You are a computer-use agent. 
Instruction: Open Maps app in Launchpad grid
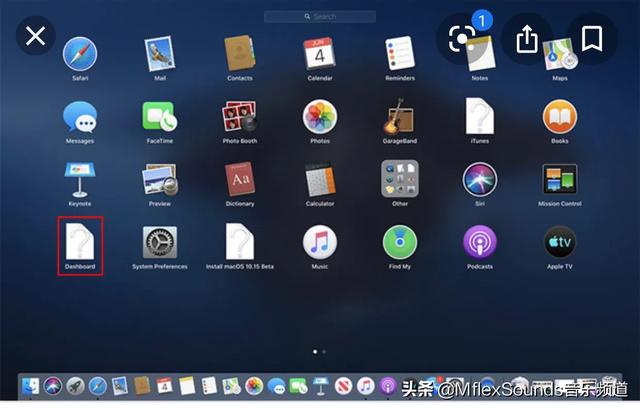[x=560, y=55]
